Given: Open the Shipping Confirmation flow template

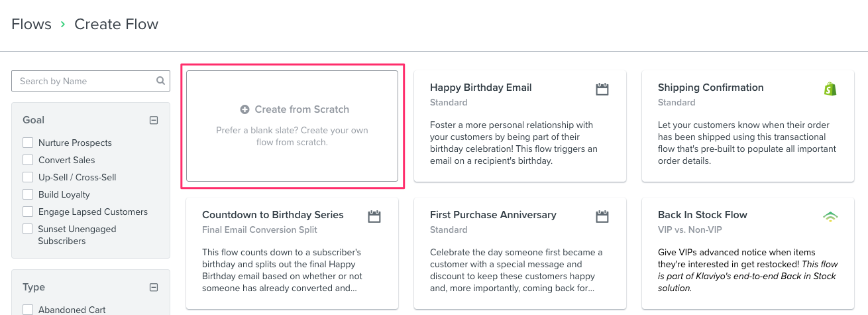Looking at the screenshot, I should pos(710,88).
